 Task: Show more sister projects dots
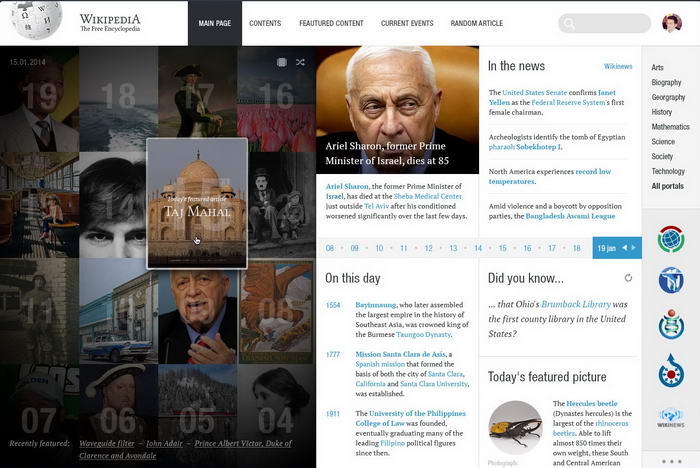point(672,461)
